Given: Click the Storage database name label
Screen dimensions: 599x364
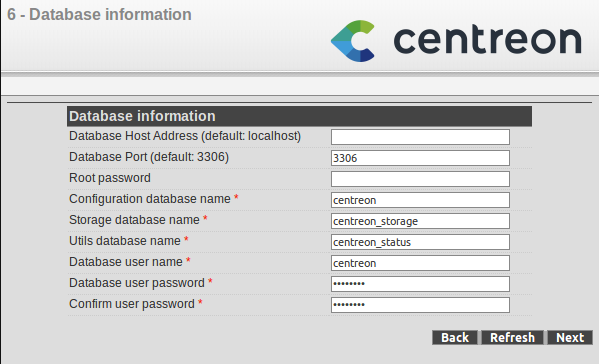Looking at the screenshot, I should pos(134,220).
